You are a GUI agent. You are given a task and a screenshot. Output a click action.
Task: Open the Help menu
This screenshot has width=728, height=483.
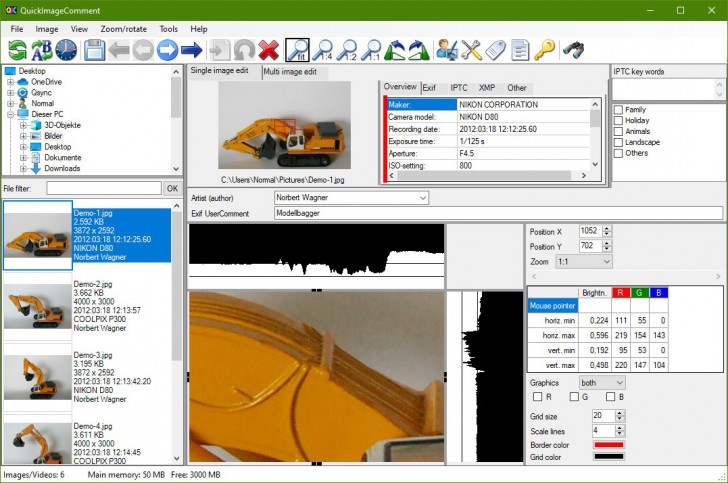click(x=199, y=29)
